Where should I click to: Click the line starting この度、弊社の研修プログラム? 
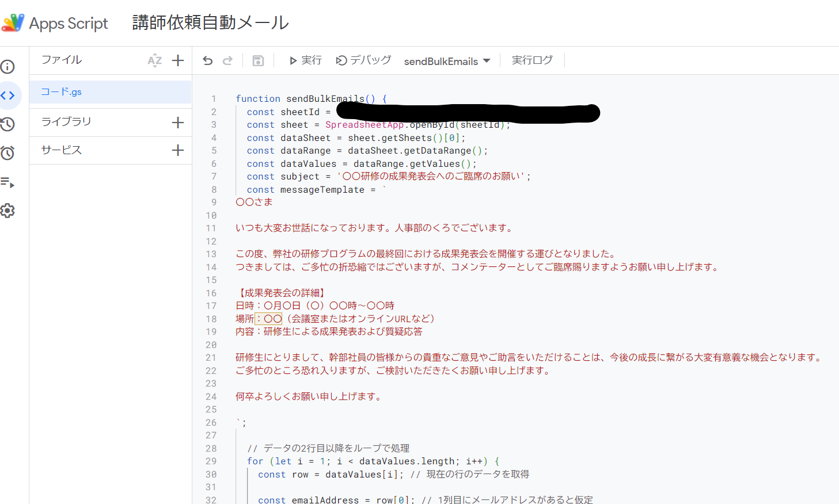[x=427, y=254]
